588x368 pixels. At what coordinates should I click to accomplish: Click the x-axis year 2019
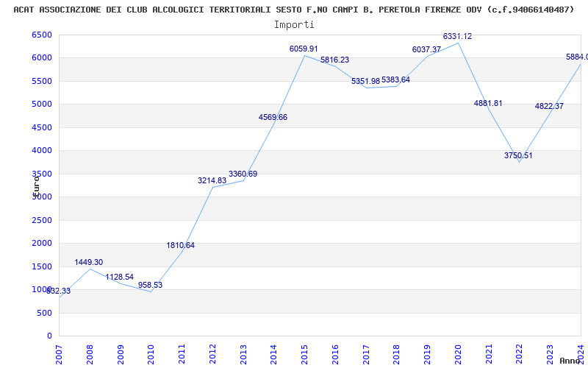click(428, 355)
